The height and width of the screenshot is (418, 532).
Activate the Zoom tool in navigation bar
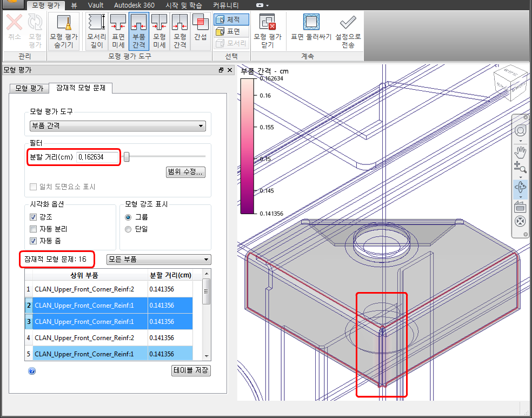pos(520,167)
